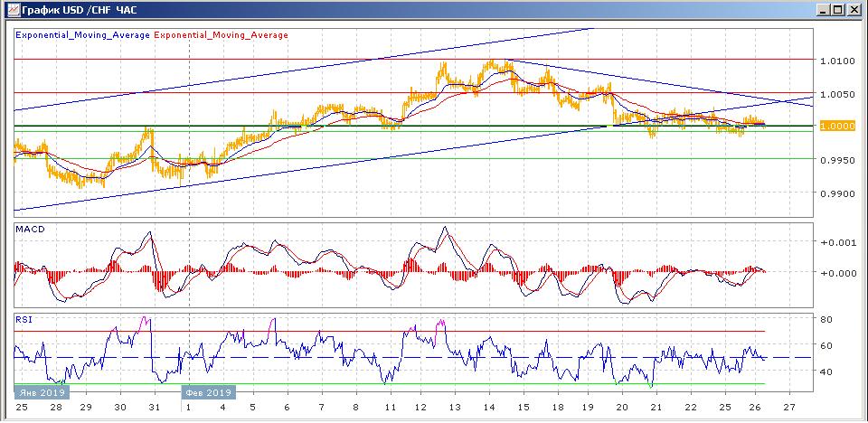
Task: Click the blue Exponential_Moving_Average legend label
Action: coord(83,35)
